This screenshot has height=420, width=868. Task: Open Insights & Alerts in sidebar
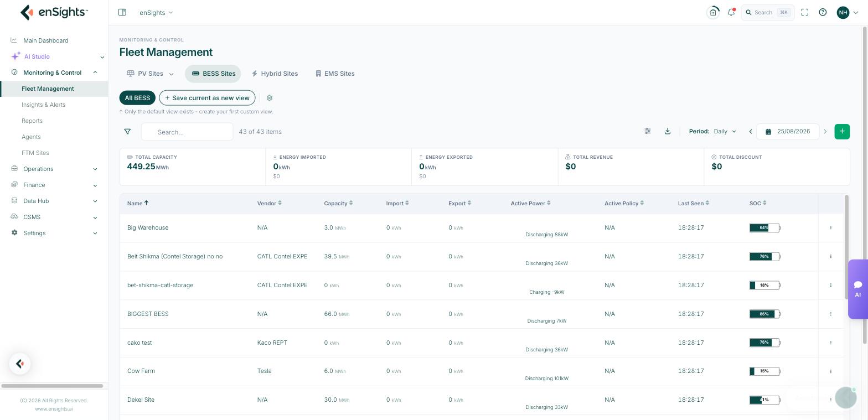43,105
